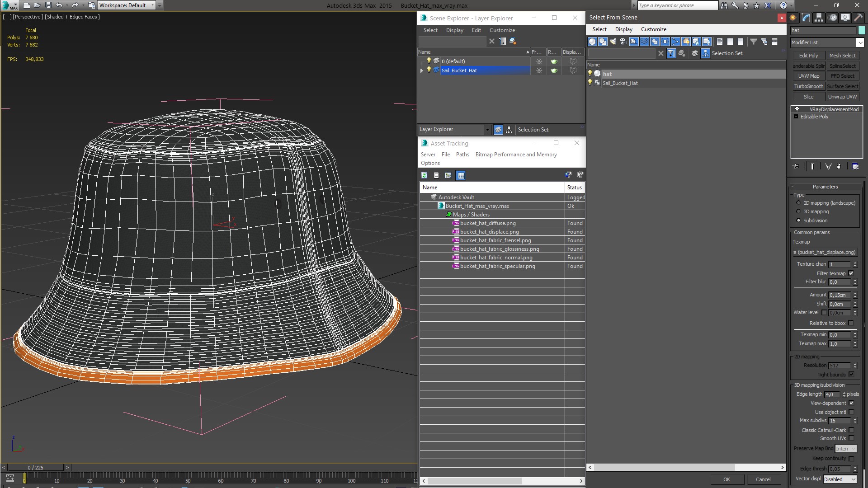Click the TurboSmooth modifier button
The width and height of the screenshot is (868, 488).
pos(808,86)
